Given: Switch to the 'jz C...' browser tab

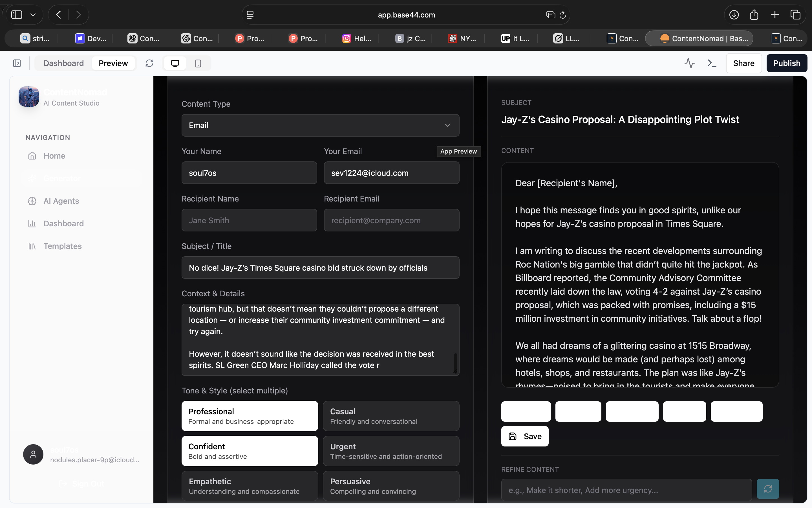Looking at the screenshot, I should (x=410, y=39).
